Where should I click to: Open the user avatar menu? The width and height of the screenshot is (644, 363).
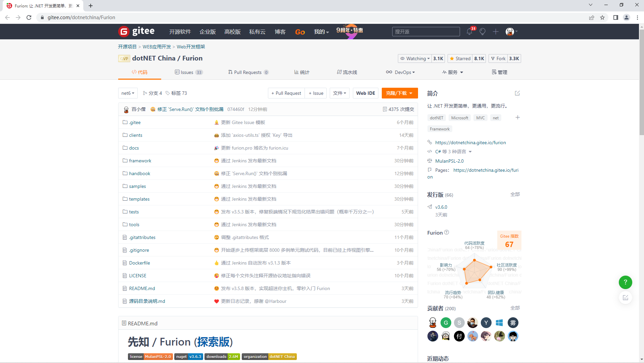(x=510, y=32)
